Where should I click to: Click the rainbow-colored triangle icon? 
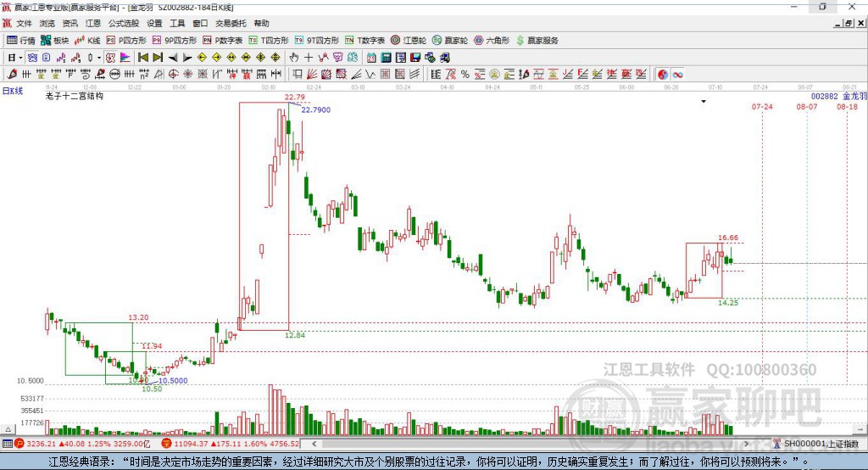point(125,57)
